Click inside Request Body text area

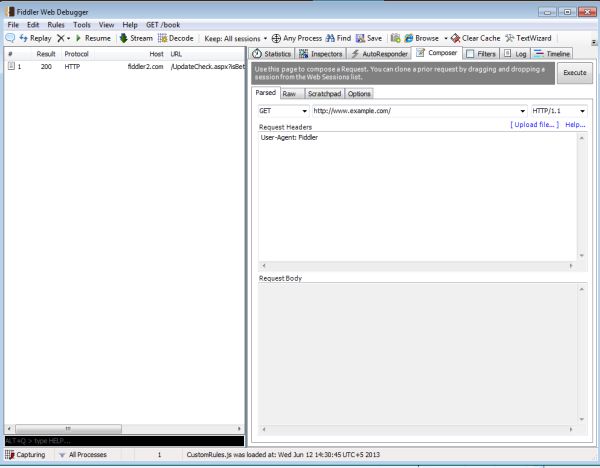click(417, 354)
